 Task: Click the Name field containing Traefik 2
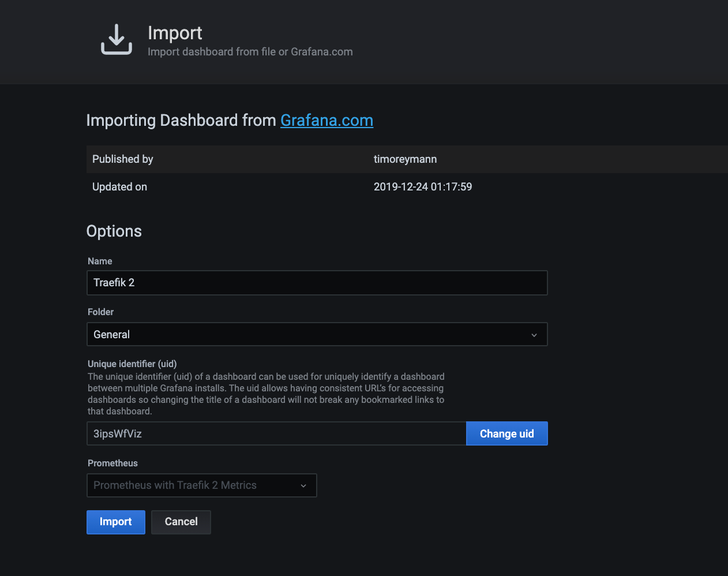[x=317, y=283]
